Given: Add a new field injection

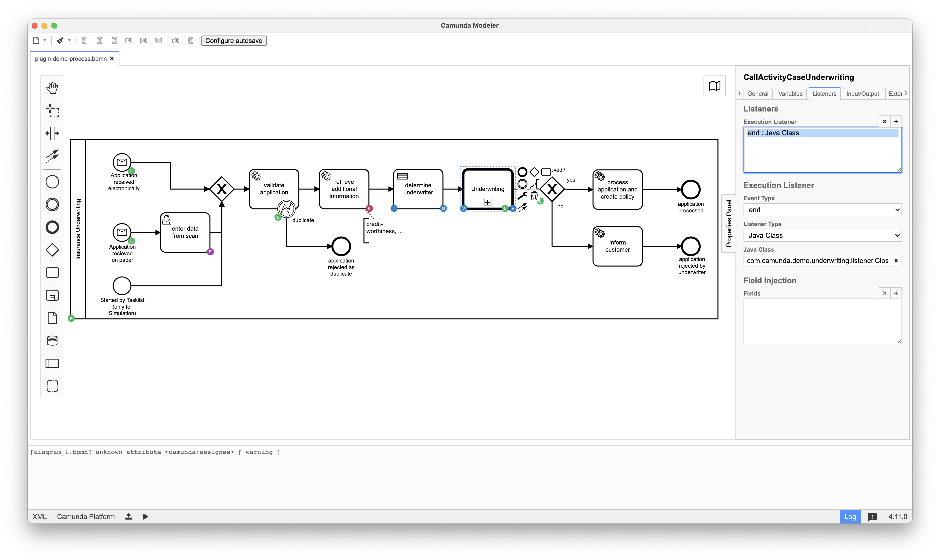Looking at the screenshot, I should click(896, 293).
